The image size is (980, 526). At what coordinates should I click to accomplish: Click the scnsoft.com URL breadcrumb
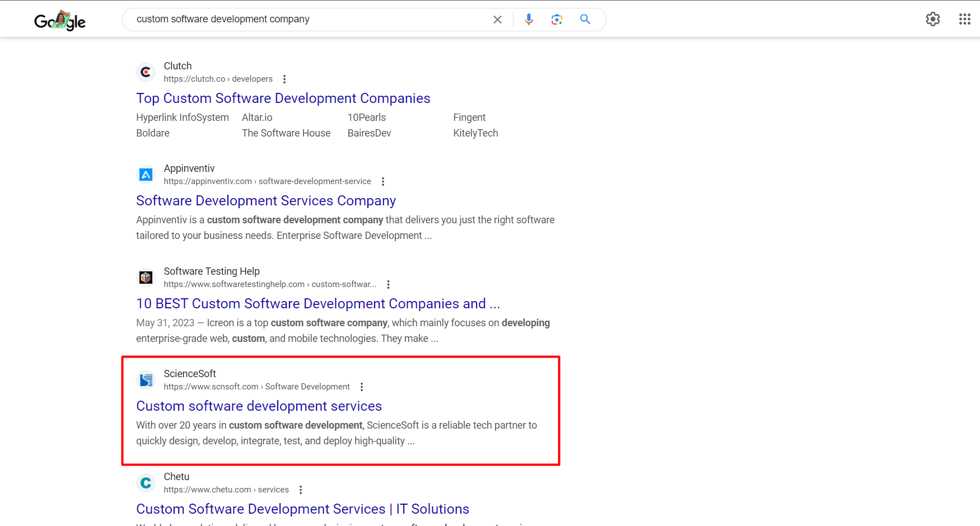tap(257, 387)
